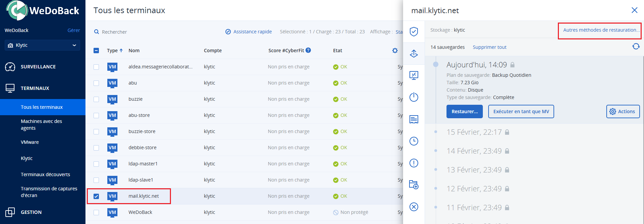Select Machines avec des agents

click(41, 125)
